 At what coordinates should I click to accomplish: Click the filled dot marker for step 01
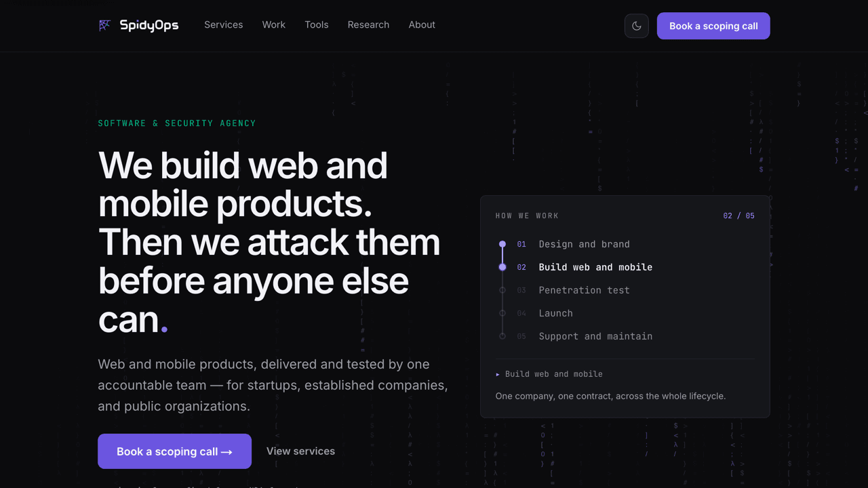(x=502, y=244)
